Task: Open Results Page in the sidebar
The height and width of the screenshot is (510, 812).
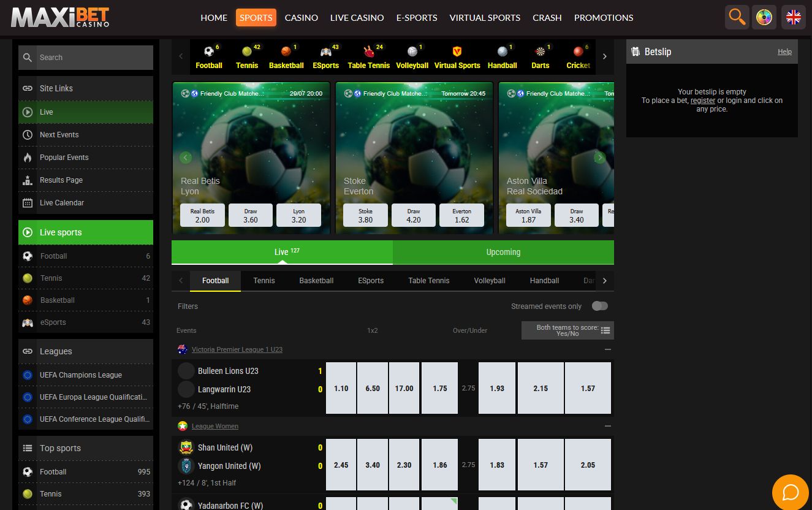Action: pyautogui.click(x=86, y=180)
